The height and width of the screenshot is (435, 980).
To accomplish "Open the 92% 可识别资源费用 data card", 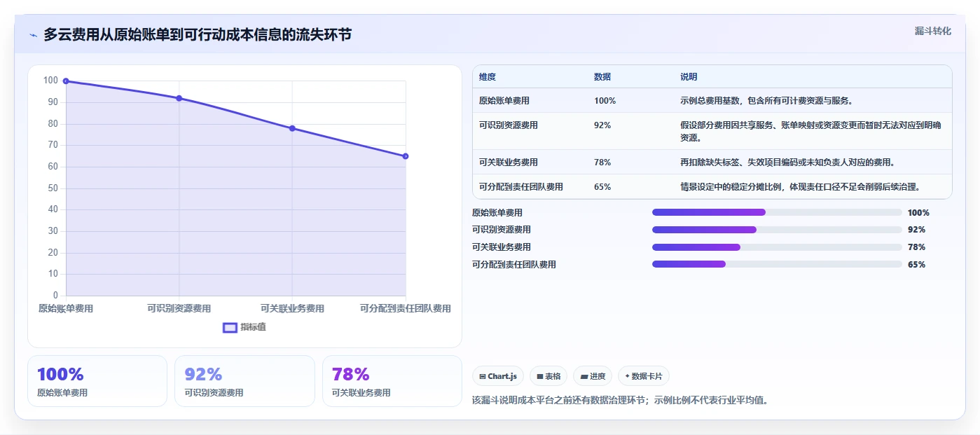I will pos(244,381).
